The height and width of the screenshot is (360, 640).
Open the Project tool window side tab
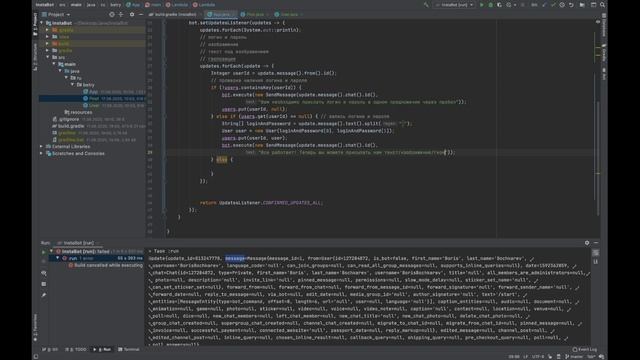click(36, 24)
